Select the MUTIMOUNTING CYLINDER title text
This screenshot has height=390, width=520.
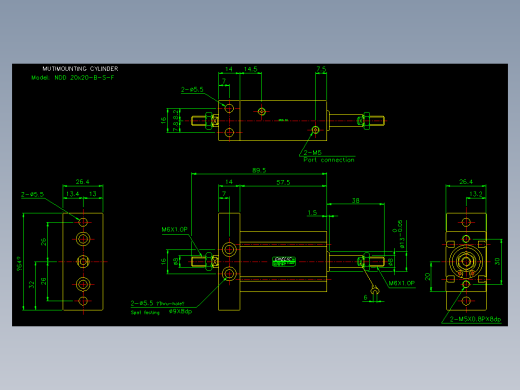pyautogui.click(x=80, y=69)
